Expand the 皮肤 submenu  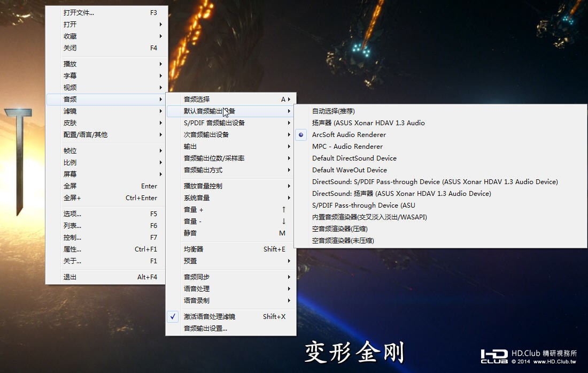(106, 123)
